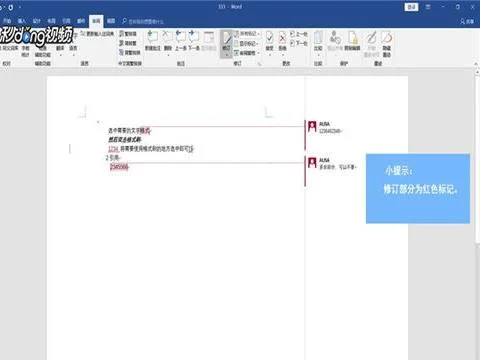Viewport: 480px width, 360px height.
Task: Open the All Markup display dropdown
Action: 247,34
